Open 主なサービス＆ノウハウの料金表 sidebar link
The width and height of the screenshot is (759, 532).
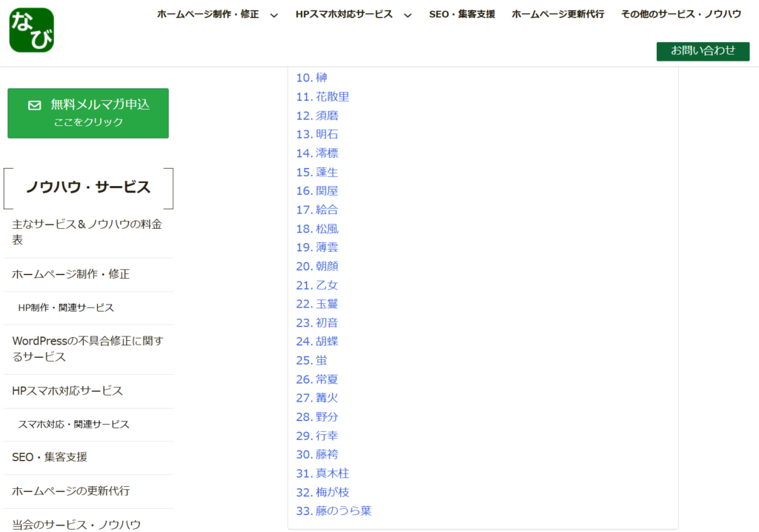click(87, 232)
